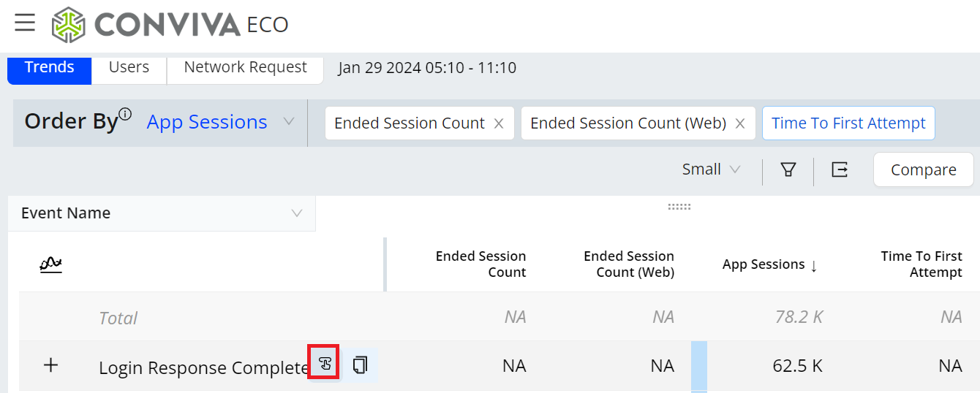Select the Time To First Attempt metric
The width and height of the screenshot is (980, 393).
click(848, 123)
